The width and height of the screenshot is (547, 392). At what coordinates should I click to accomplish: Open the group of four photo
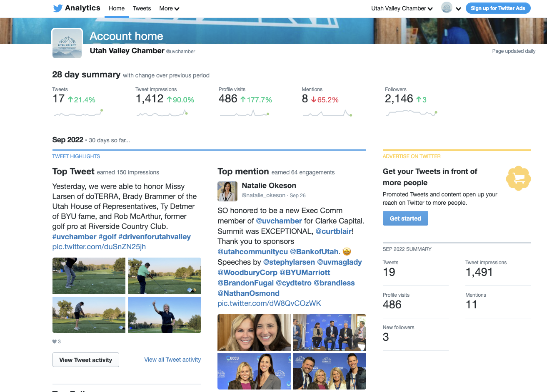(330, 371)
